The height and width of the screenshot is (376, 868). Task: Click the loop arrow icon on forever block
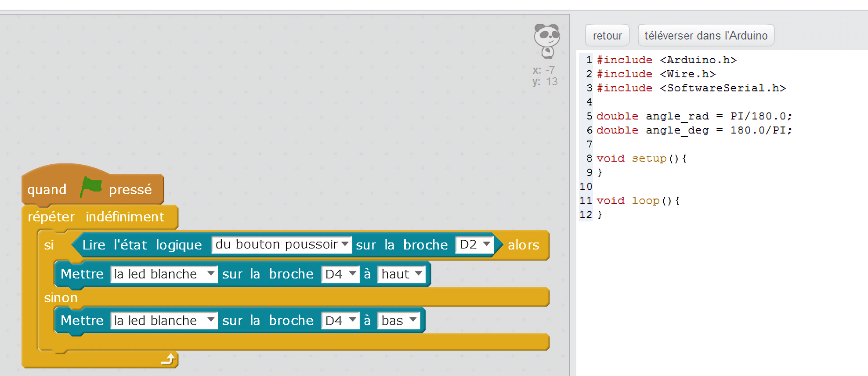point(168,359)
